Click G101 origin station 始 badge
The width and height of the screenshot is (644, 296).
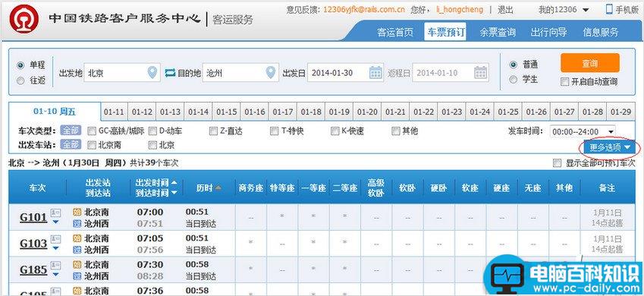click(77, 213)
